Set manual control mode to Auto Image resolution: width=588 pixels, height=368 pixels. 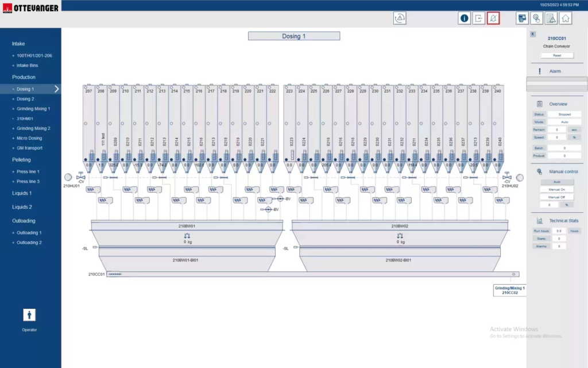557,182
